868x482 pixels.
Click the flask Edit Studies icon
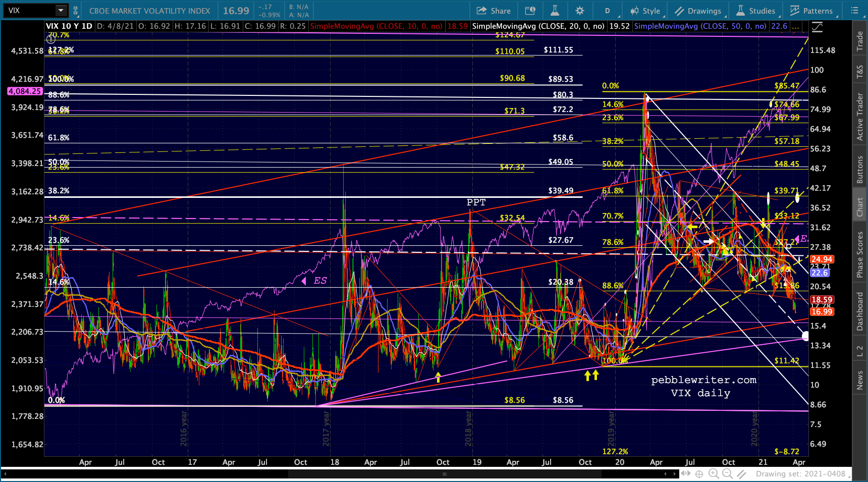coord(555,11)
